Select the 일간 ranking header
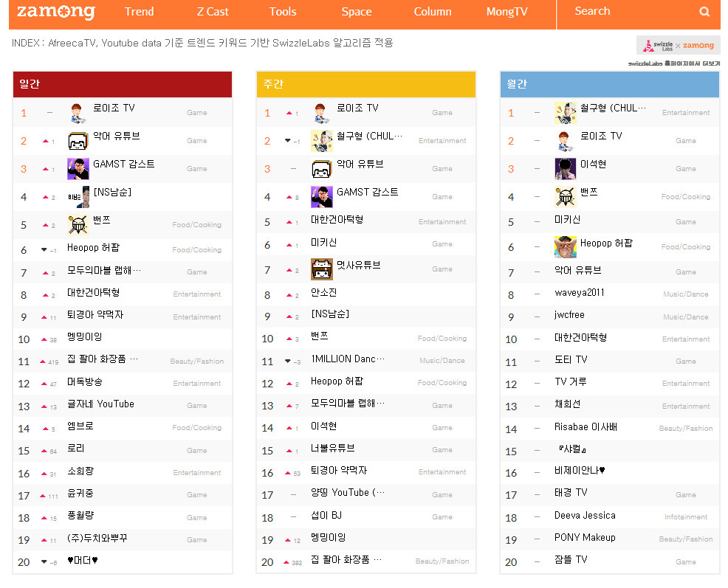Screen dimensions: 728x588 point(123,84)
